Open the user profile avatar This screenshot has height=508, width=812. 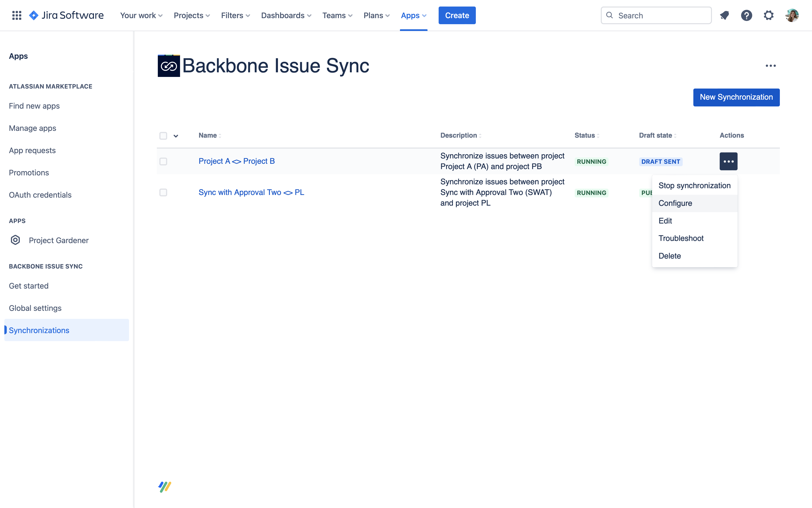792,15
